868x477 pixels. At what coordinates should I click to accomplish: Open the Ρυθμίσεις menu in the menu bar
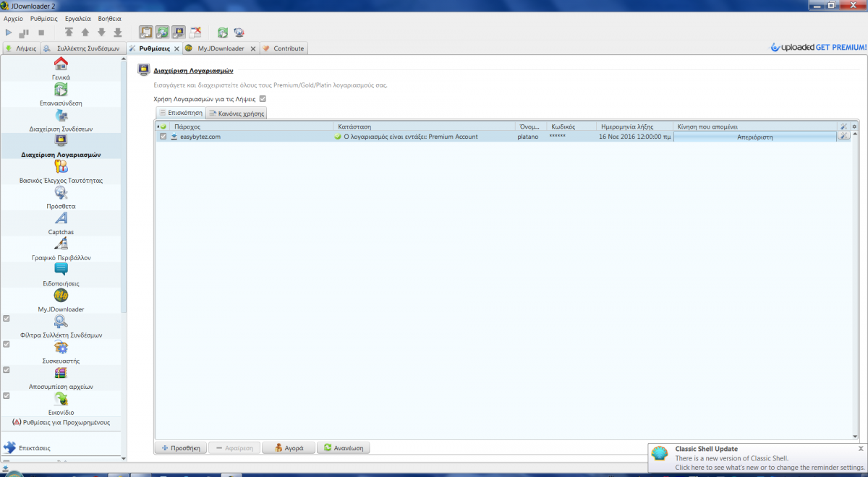44,18
